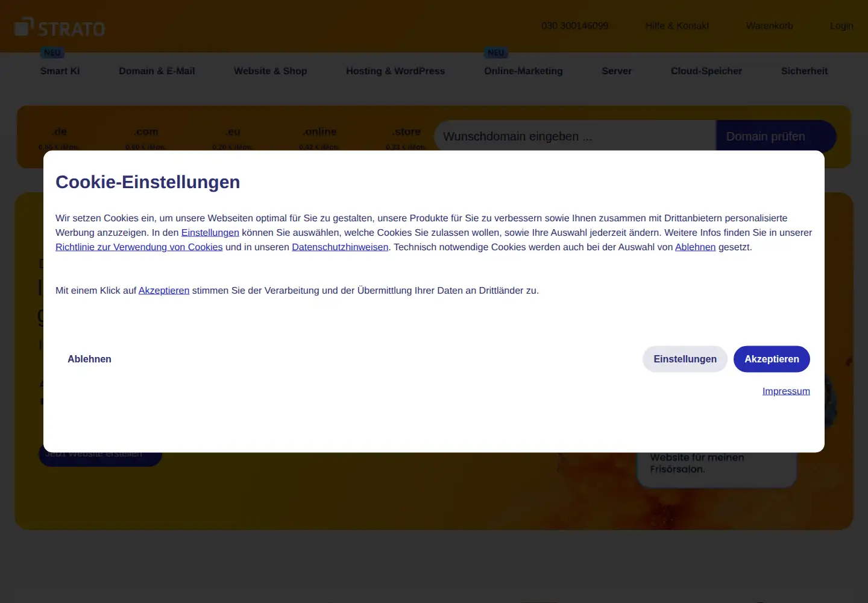868x603 pixels.
Task: Select the .store domain option
Action: (406, 136)
